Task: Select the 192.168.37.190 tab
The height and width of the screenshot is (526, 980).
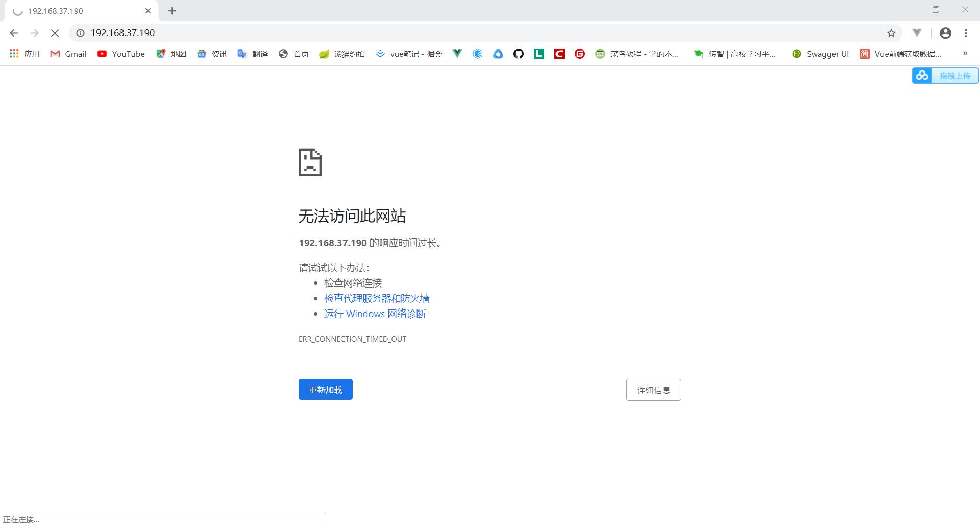Action: coord(82,11)
